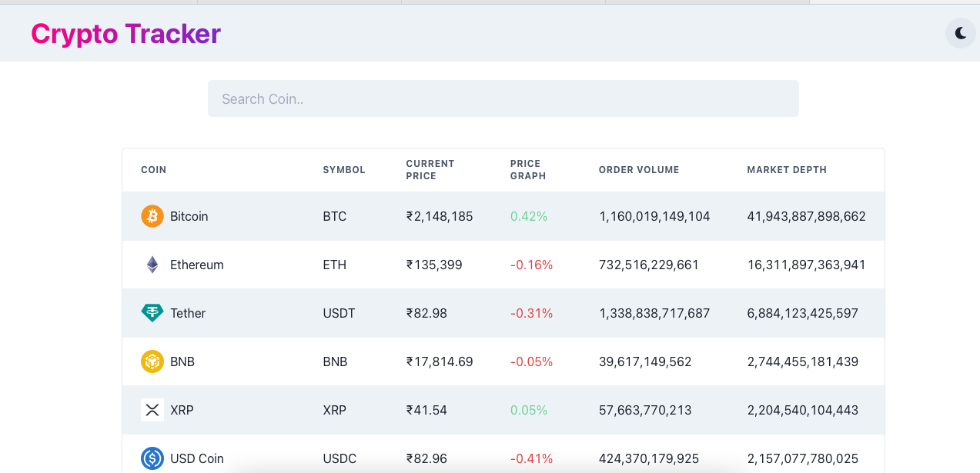Click the Tether logo icon

click(x=152, y=313)
